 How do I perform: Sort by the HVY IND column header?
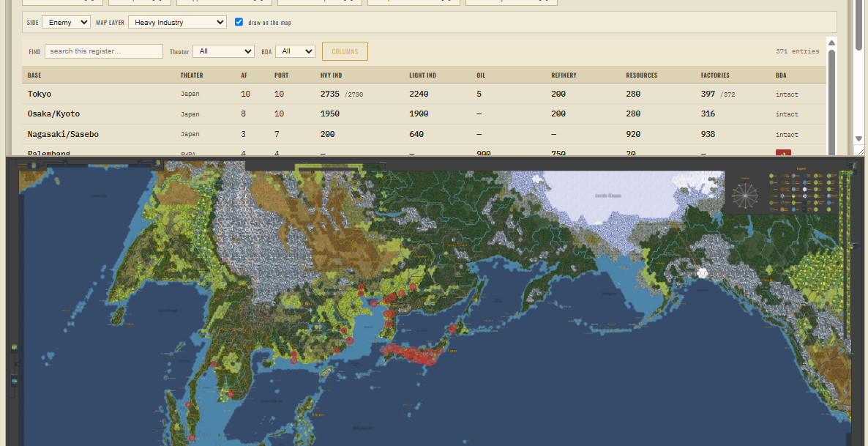point(331,75)
